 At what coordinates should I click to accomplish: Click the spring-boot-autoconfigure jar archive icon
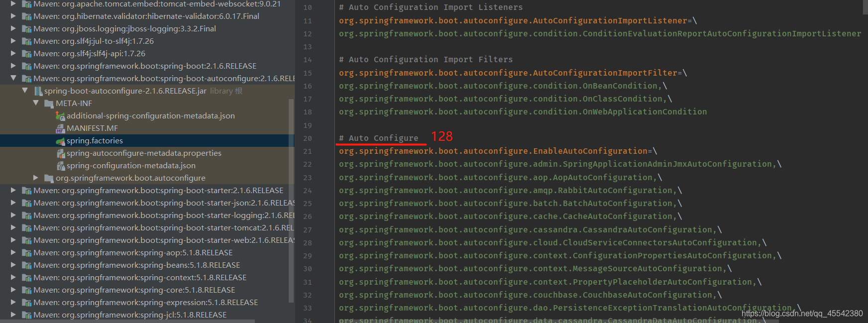pos(38,91)
